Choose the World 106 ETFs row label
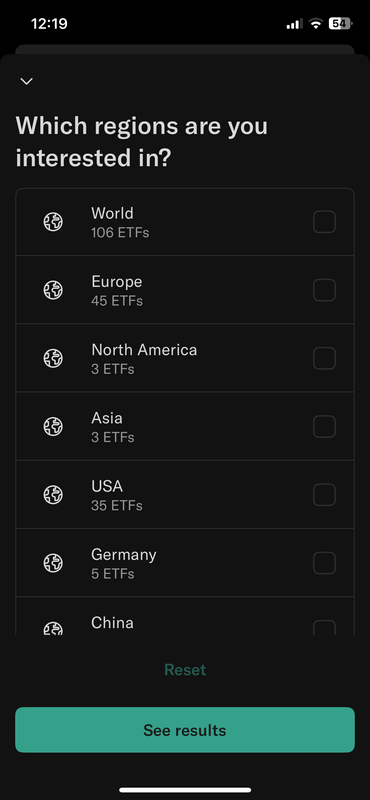Screen dimensions: 370x800 tap(120, 222)
